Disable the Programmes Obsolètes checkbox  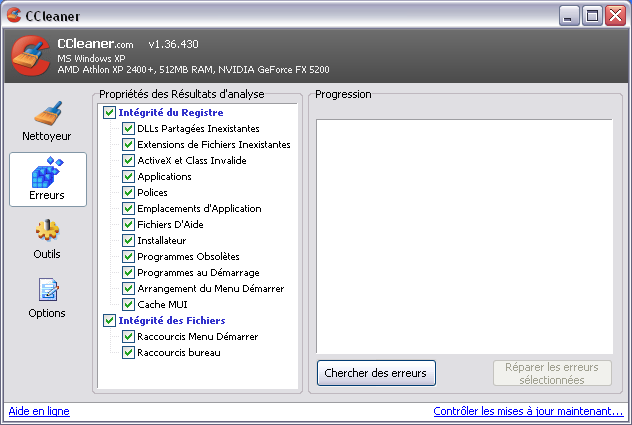[128, 256]
